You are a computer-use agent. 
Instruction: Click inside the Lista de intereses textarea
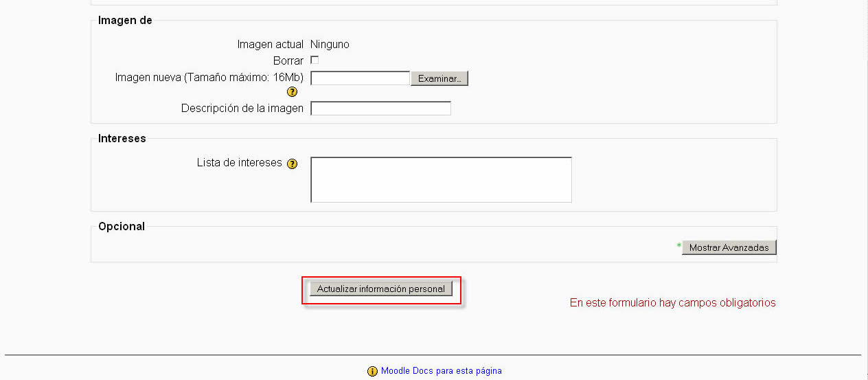(441, 180)
